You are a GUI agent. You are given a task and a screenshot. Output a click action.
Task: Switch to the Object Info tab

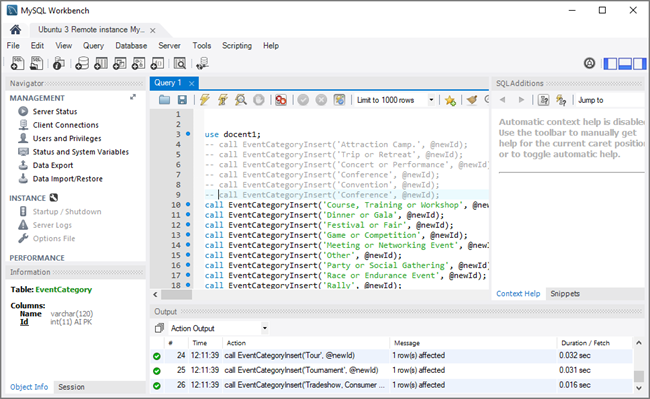point(29,387)
